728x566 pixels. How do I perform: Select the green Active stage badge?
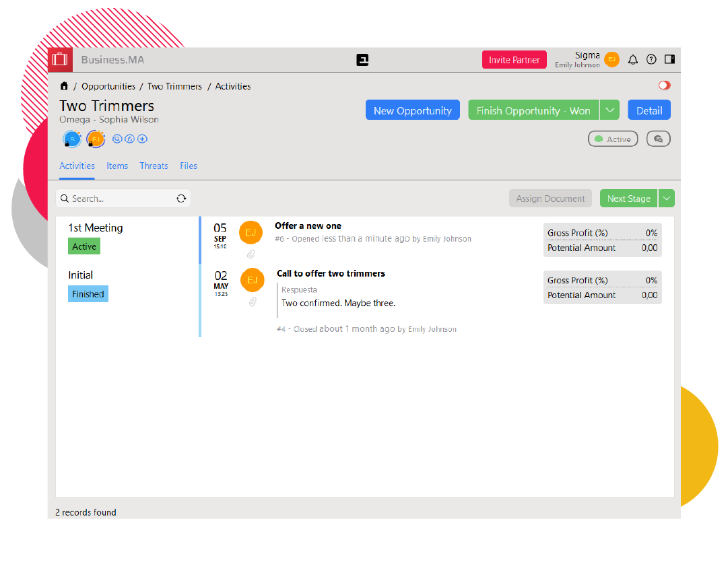pos(84,247)
